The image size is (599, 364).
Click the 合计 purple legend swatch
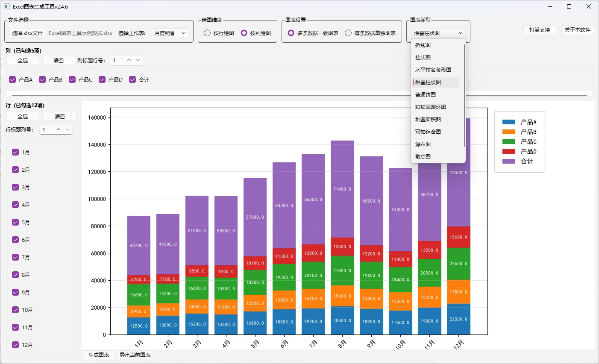pos(509,161)
